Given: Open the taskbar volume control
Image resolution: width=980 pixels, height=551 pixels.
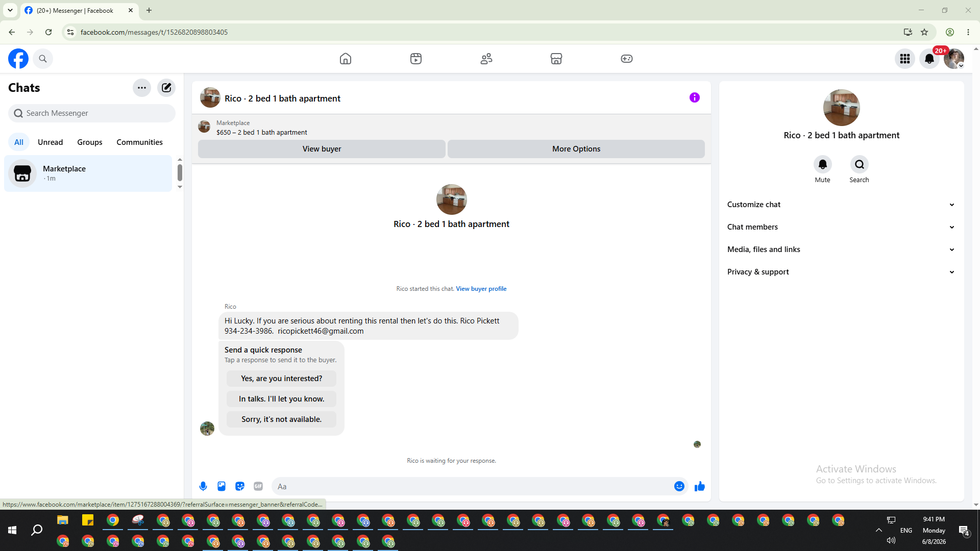Looking at the screenshot, I should (x=891, y=540).
